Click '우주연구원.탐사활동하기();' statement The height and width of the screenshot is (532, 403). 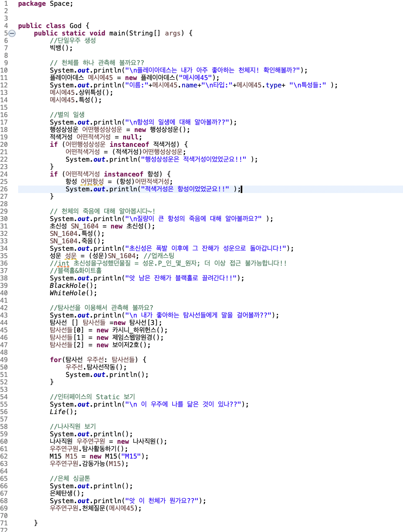tap(89, 449)
